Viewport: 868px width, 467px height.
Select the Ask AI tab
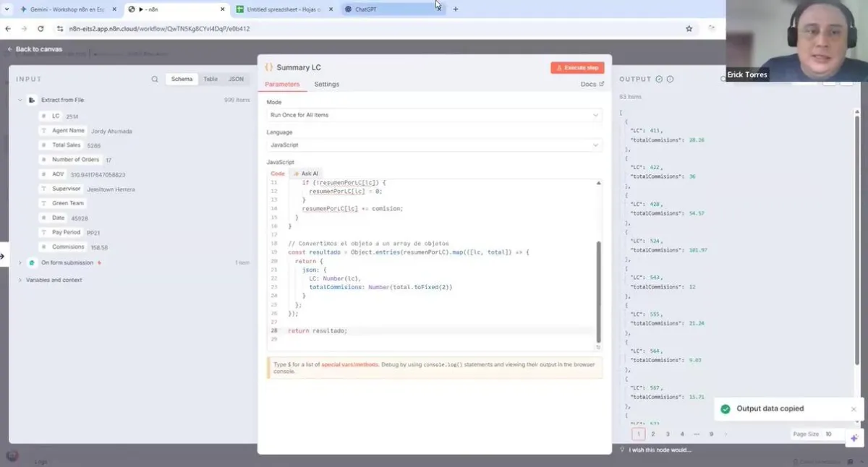(305, 173)
